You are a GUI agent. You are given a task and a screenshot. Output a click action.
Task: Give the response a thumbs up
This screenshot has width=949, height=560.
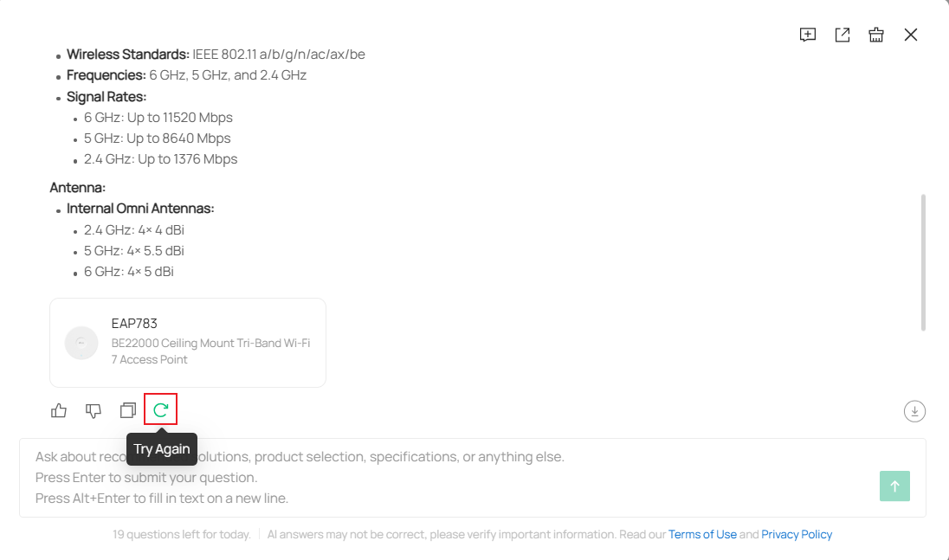[x=58, y=410]
